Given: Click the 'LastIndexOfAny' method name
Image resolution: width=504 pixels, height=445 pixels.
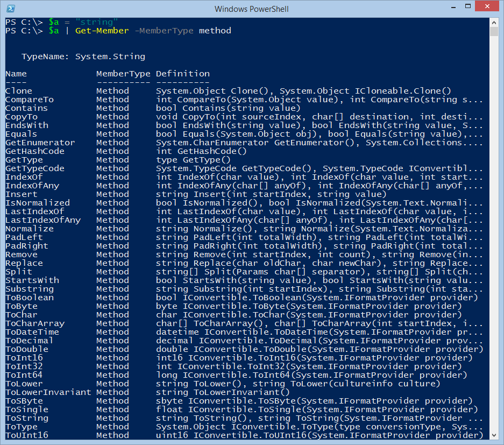Looking at the screenshot, I should (43, 220).
